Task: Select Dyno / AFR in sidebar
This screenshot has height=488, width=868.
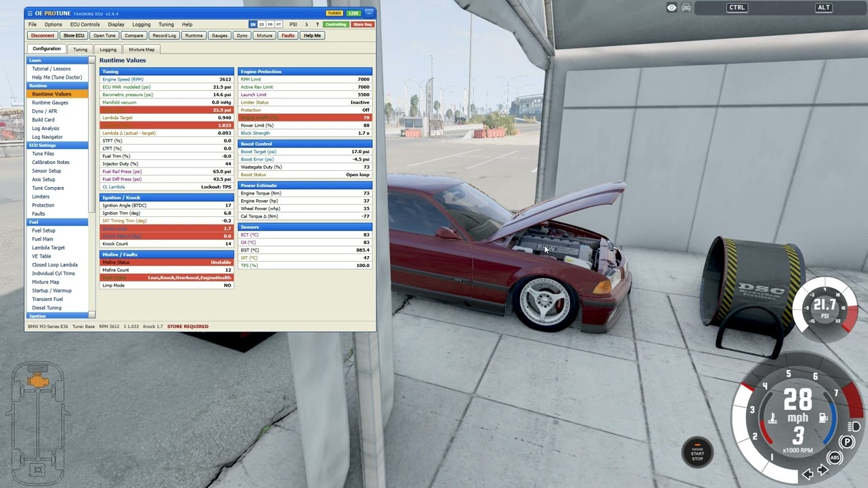Action: pos(45,111)
